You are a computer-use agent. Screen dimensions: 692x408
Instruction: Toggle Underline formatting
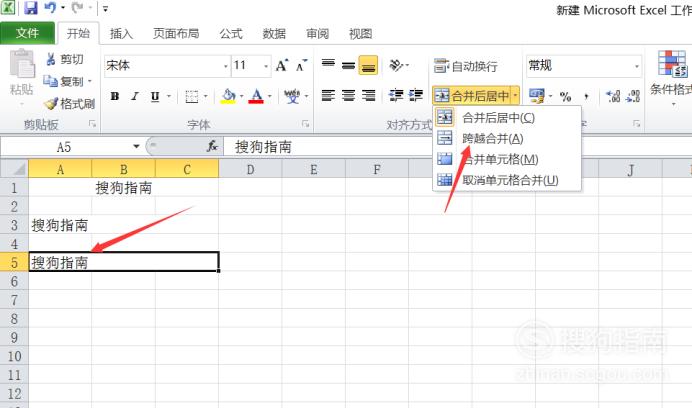[x=155, y=96]
